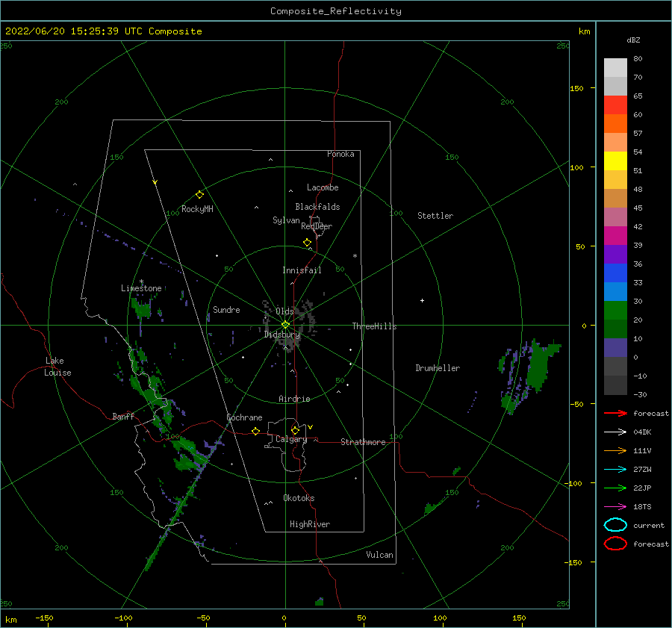The image size is (672, 628).
Task: Click yellow diamond marker below RedDeer
Action: point(308,243)
